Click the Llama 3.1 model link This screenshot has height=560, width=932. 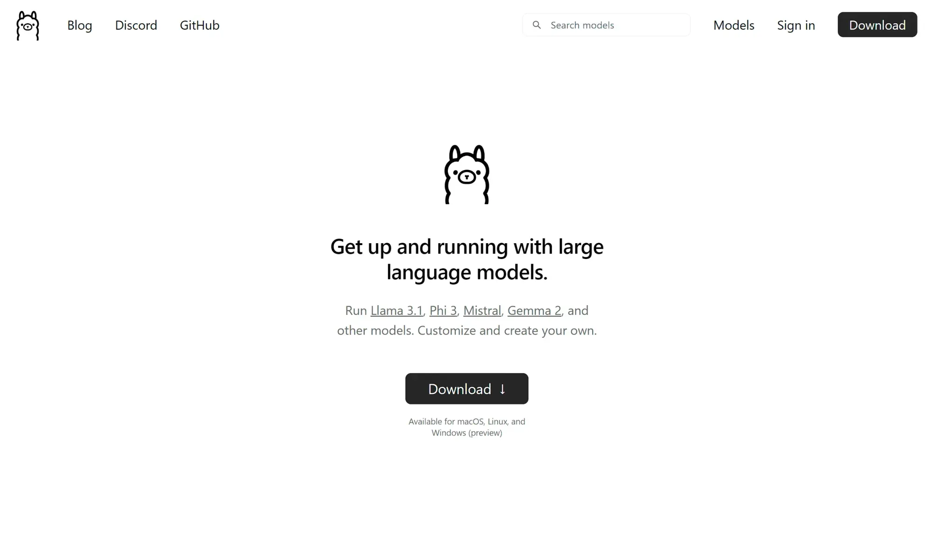pos(396,310)
